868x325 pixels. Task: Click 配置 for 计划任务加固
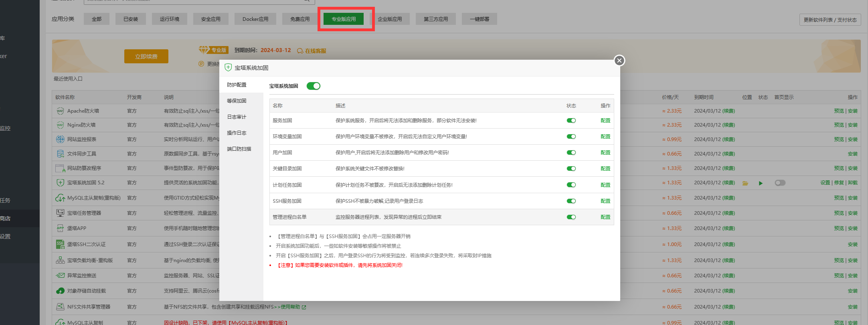tap(605, 185)
